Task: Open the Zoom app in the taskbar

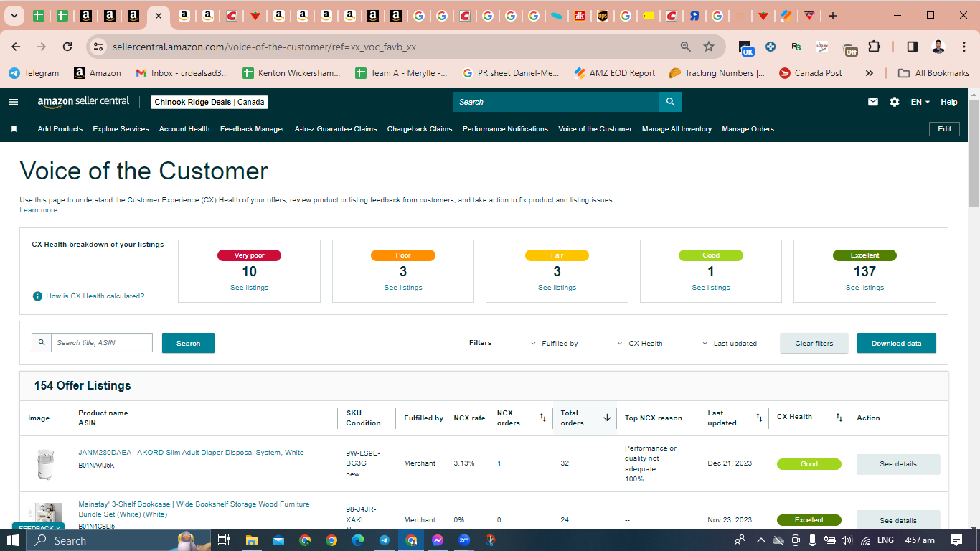Action: click(x=464, y=540)
